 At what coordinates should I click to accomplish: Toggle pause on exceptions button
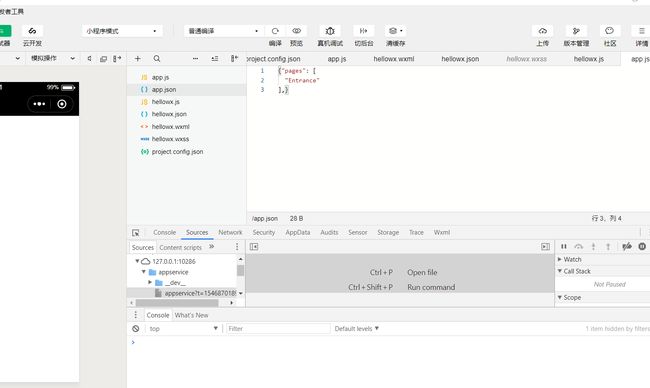(x=642, y=247)
